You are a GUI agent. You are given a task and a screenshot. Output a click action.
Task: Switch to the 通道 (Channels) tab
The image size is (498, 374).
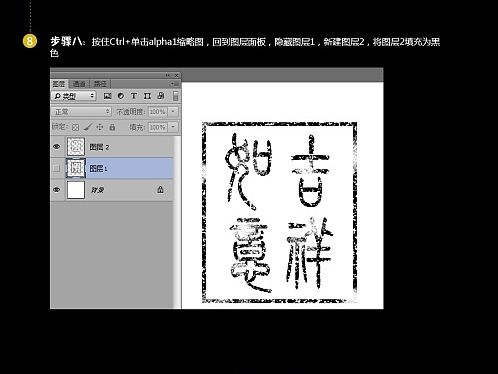(79, 84)
